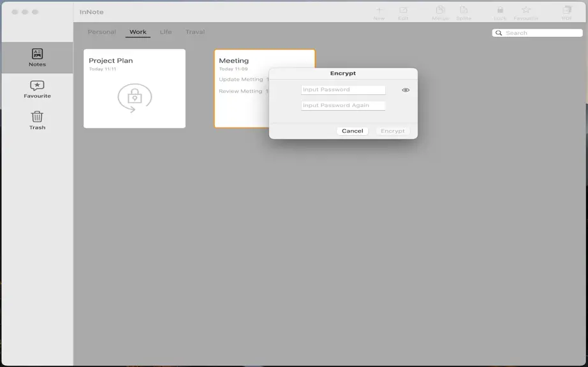
Task: Click the Encrypt confirm button
Action: click(x=393, y=131)
